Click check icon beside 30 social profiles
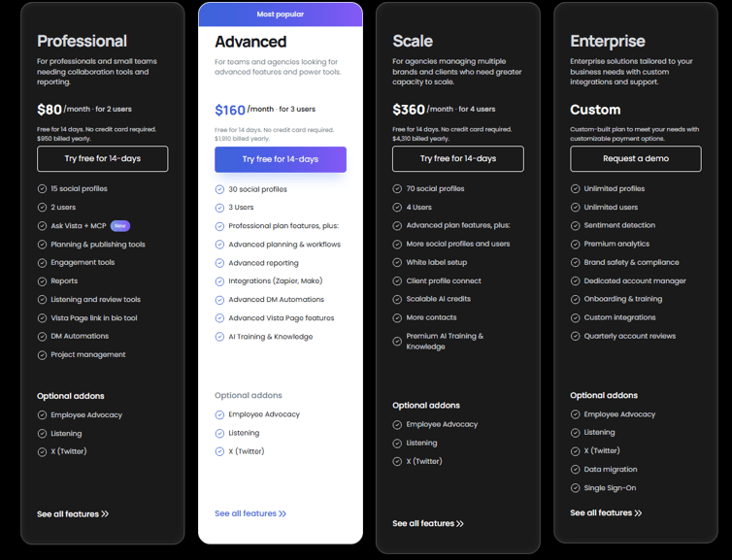The image size is (732, 560). click(x=219, y=189)
